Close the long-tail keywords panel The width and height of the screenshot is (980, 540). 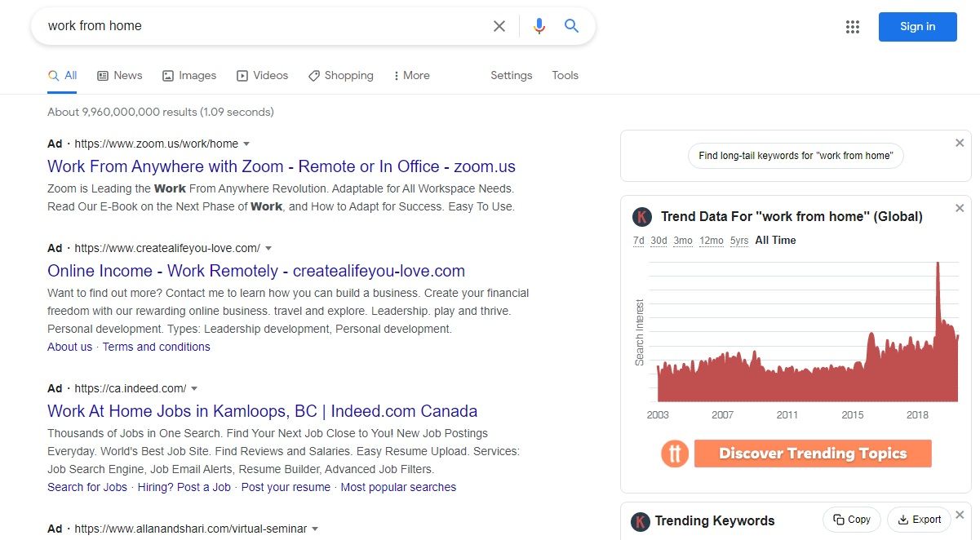[960, 144]
